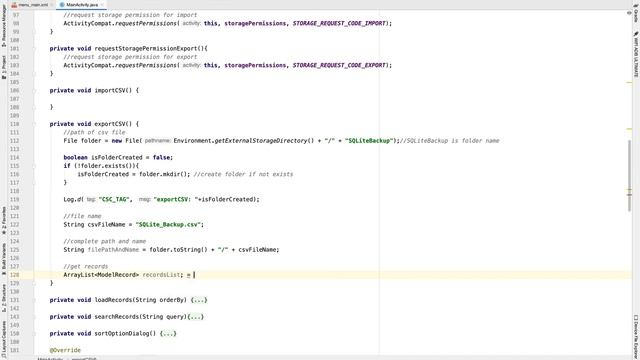Collapse the importCSV method using gutter fold
Image resolution: width=640 pixels, height=360 pixels.
point(34,91)
